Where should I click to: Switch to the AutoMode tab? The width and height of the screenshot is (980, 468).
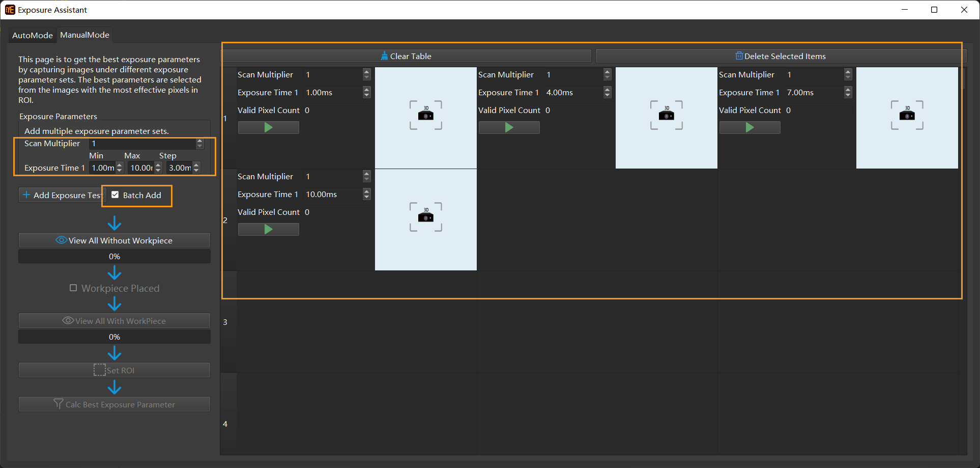32,35
